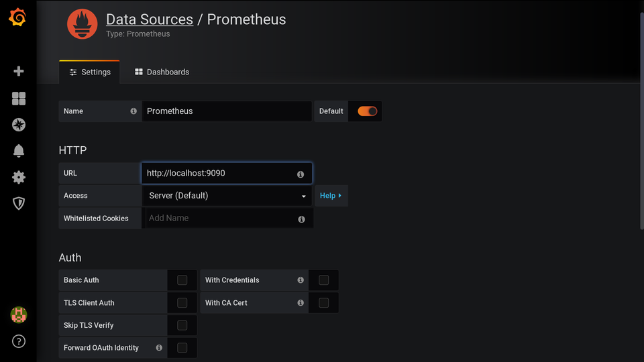The height and width of the screenshot is (362, 644).
Task: Enable the Basic Auth checkbox
Action: tap(182, 280)
